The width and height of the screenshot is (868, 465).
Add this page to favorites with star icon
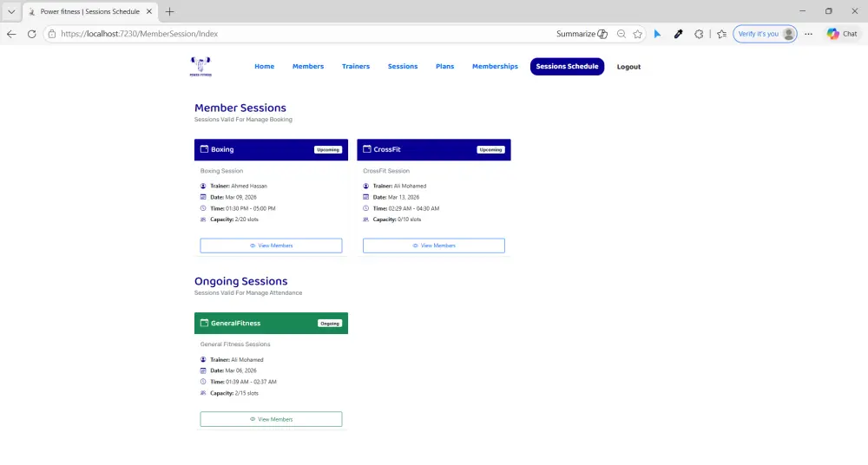[x=638, y=34]
